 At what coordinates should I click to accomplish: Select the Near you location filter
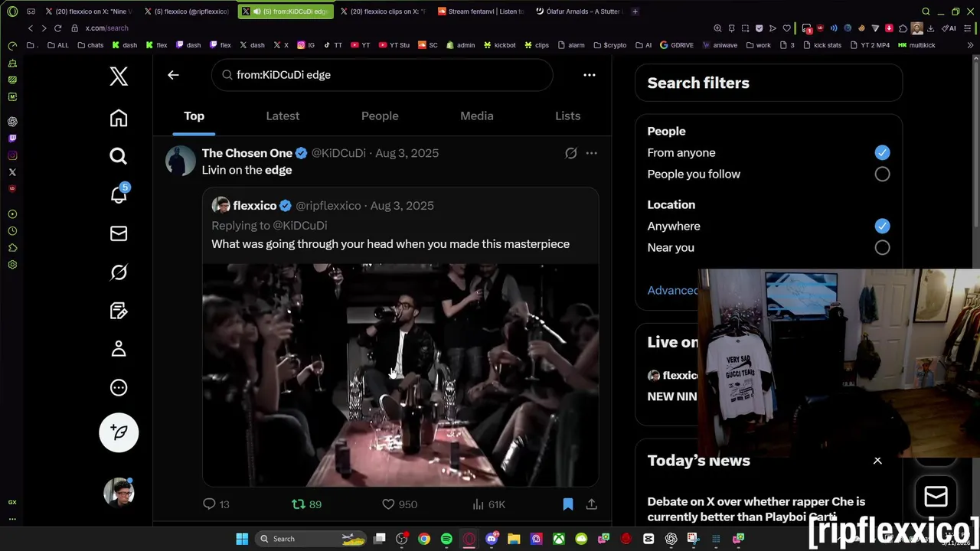click(882, 247)
